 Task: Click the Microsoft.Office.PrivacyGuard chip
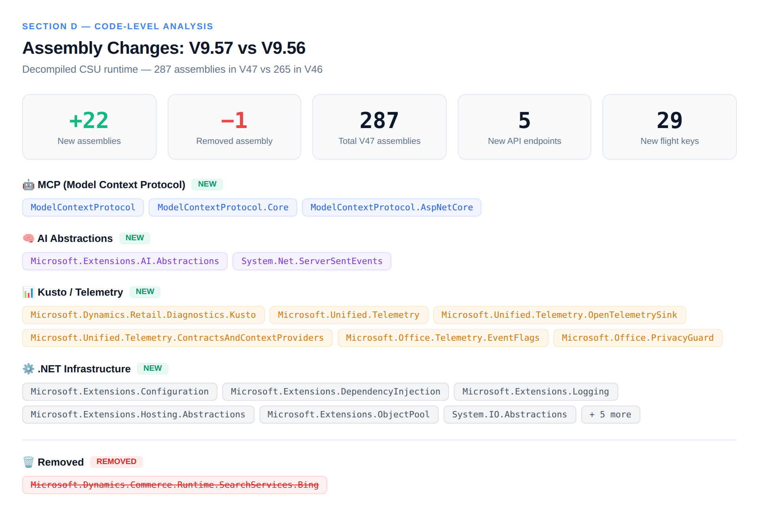pyautogui.click(x=638, y=338)
